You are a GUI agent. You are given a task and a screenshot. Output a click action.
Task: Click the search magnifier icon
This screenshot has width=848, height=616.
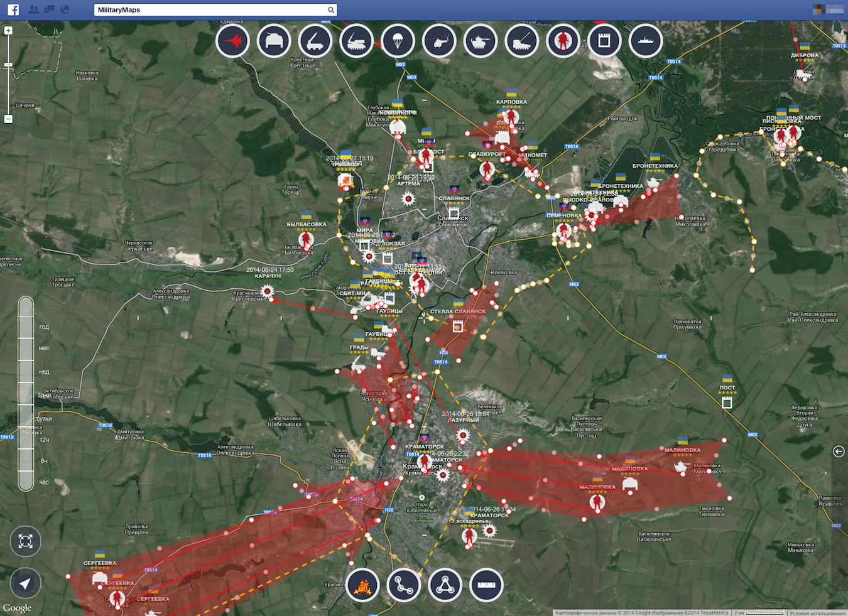coord(331,10)
